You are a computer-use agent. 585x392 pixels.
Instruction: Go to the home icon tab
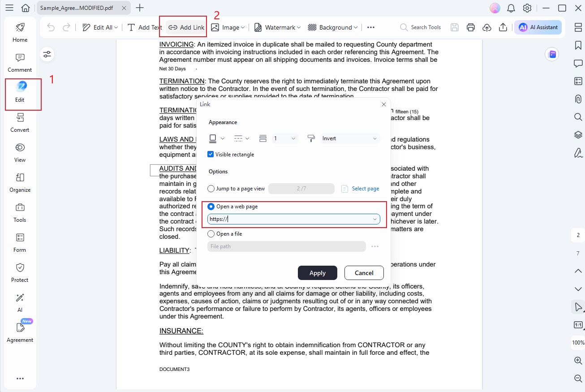tap(26, 8)
